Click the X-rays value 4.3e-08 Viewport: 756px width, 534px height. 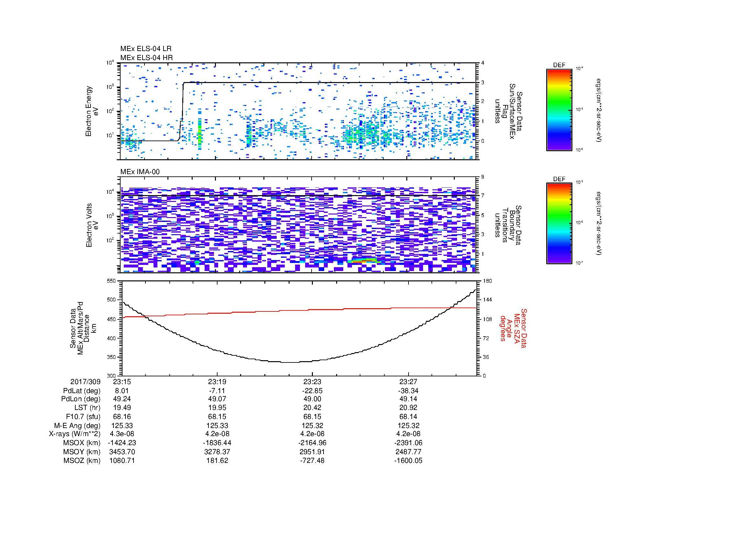point(122,434)
